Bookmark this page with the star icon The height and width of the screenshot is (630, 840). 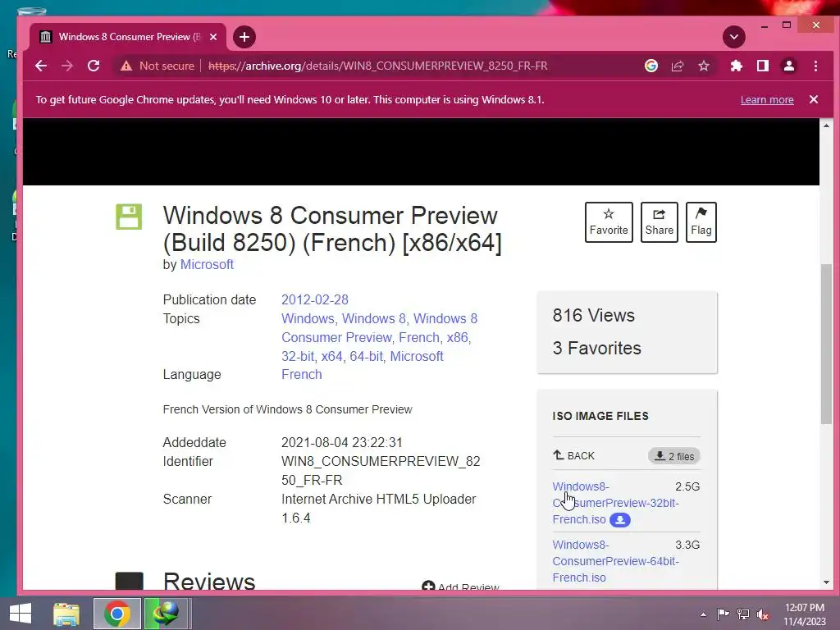tap(704, 66)
